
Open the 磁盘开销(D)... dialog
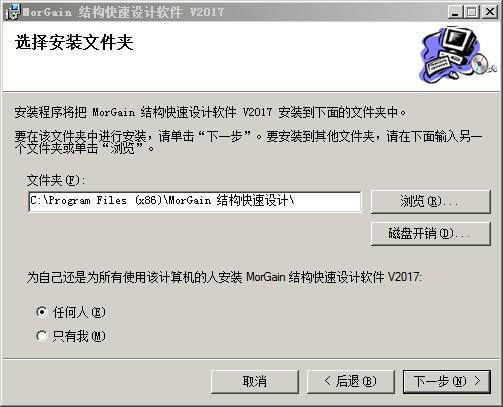click(x=431, y=233)
